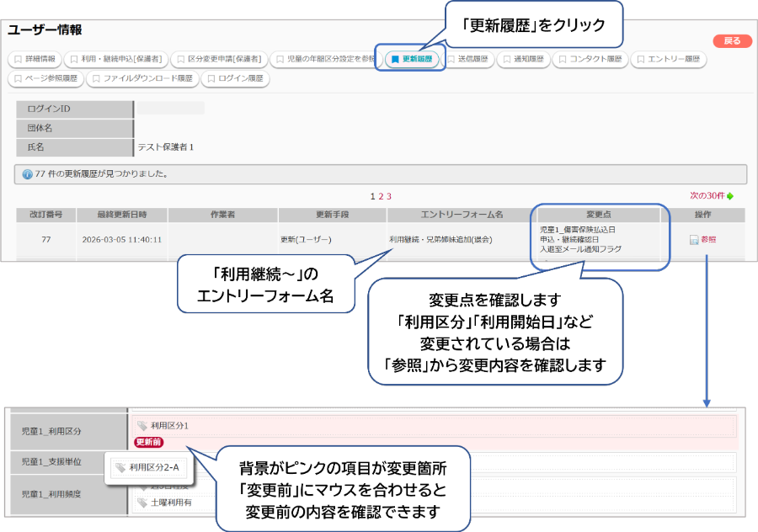Open the ページ参照履歴 tab

point(46,79)
